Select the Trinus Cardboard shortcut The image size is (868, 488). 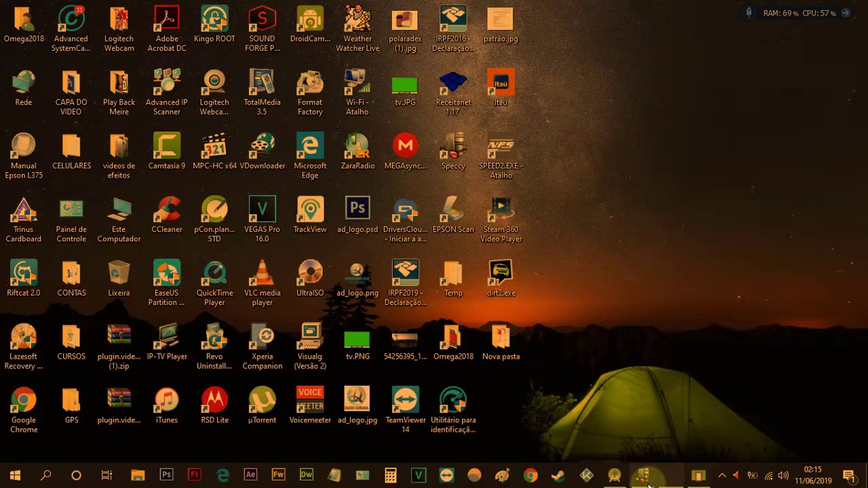(24, 220)
